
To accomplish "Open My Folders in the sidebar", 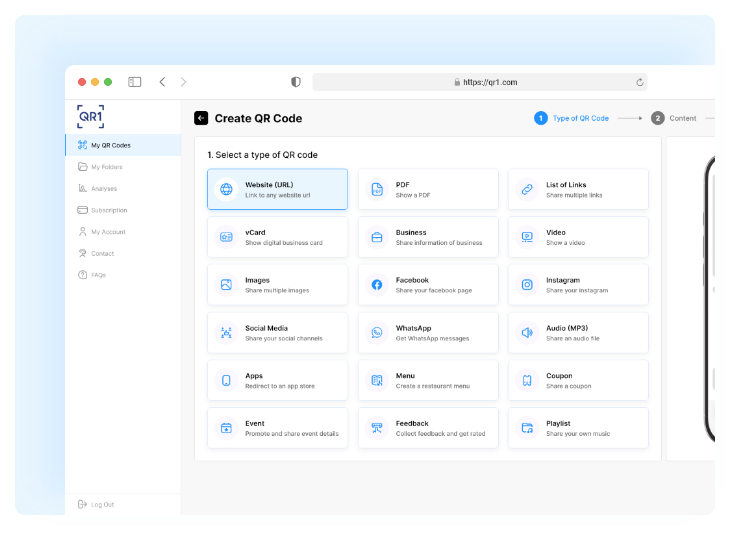I will click(108, 167).
